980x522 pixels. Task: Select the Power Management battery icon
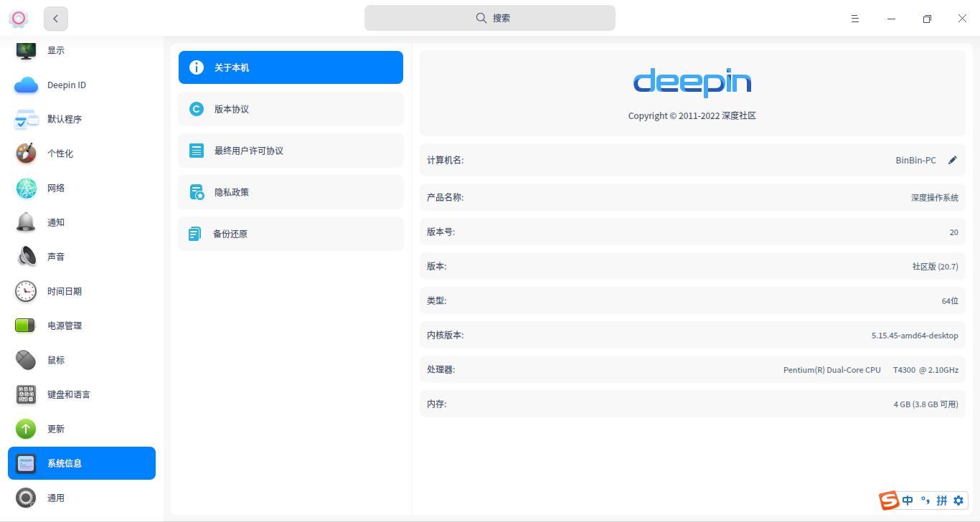click(26, 326)
